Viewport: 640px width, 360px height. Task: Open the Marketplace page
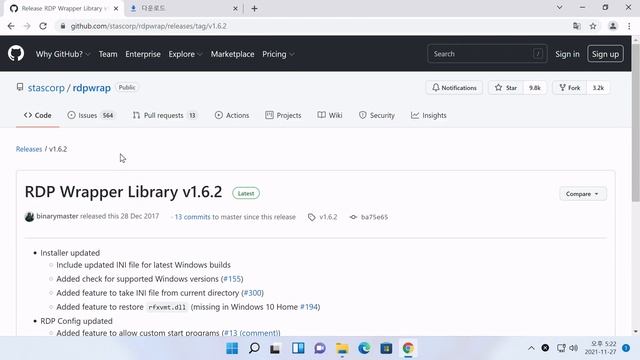tap(232, 54)
